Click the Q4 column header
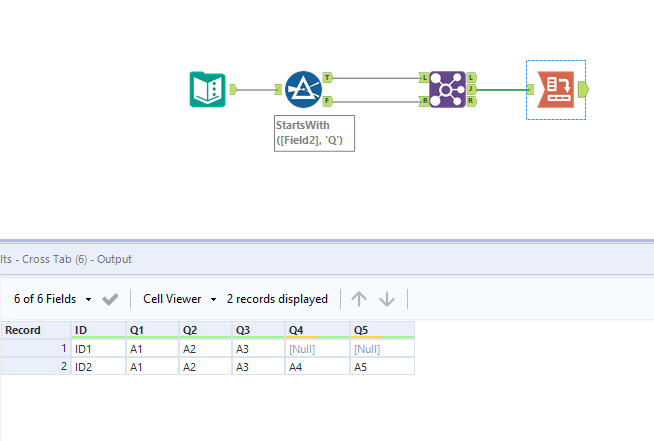This screenshot has width=654, height=441. [x=317, y=330]
